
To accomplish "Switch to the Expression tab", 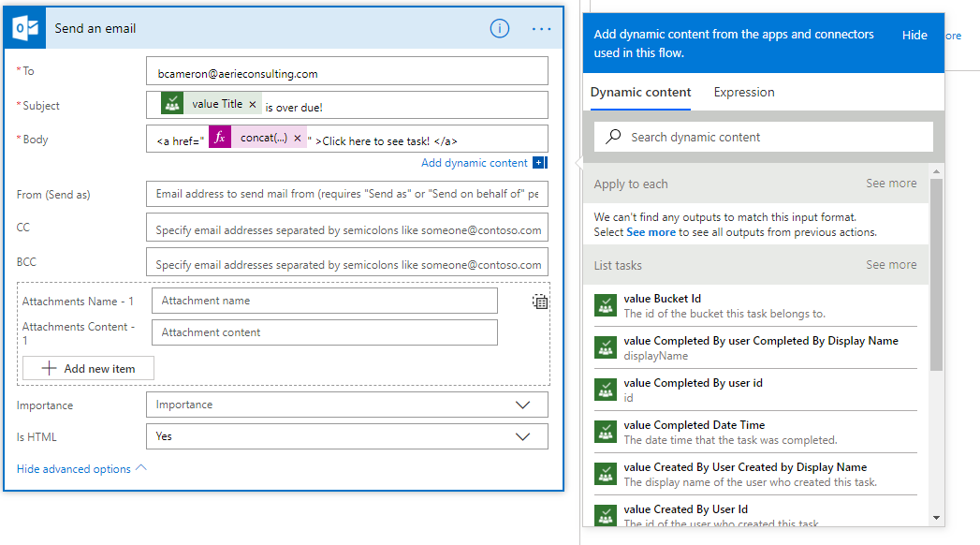I will coord(744,93).
